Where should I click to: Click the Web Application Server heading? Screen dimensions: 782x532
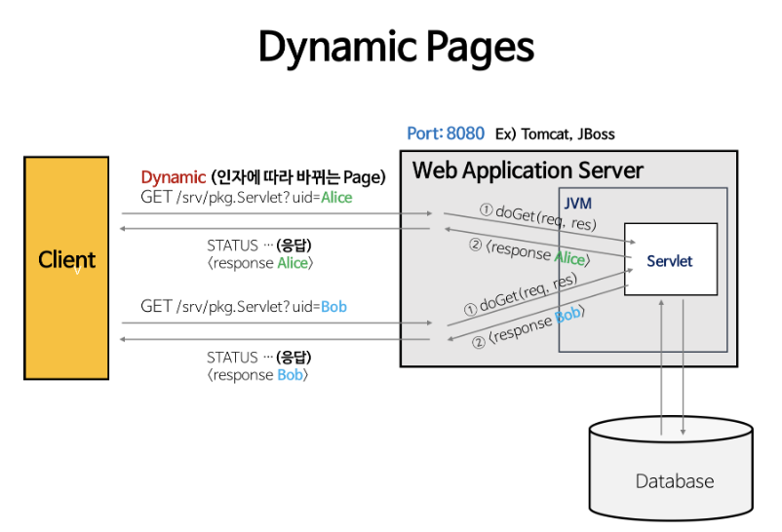tap(528, 171)
